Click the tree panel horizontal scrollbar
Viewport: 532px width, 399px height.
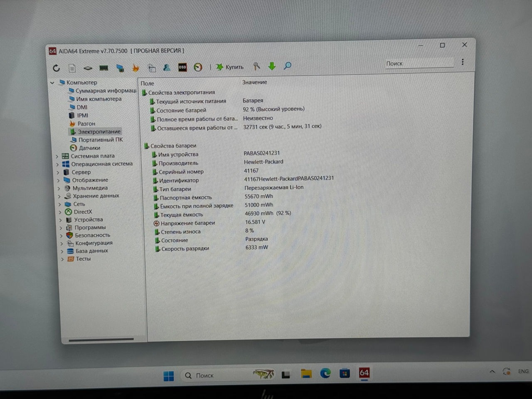(x=101, y=340)
